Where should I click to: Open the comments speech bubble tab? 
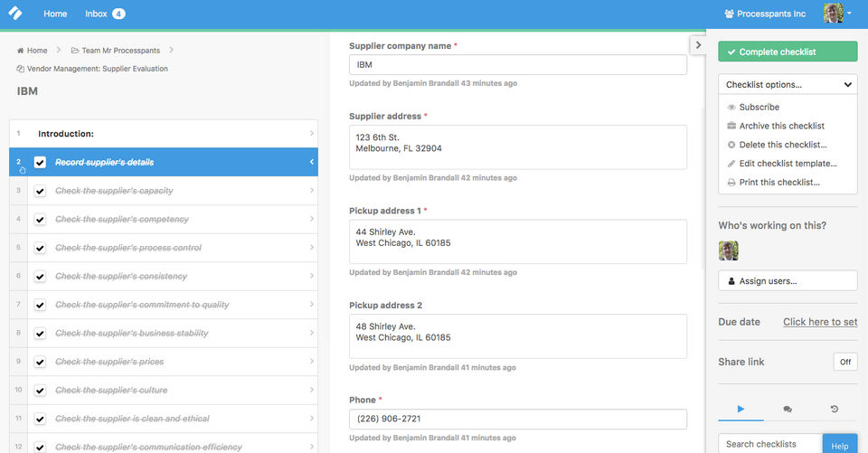pos(788,410)
